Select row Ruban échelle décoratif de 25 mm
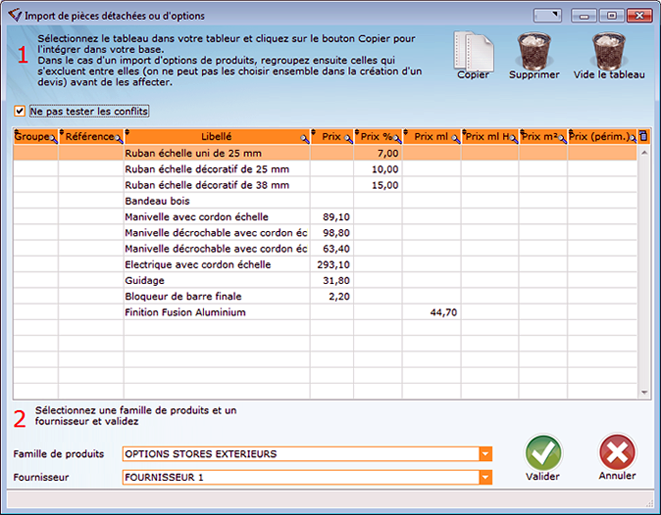This screenshot has width=661, height=515. pos(325,169)
